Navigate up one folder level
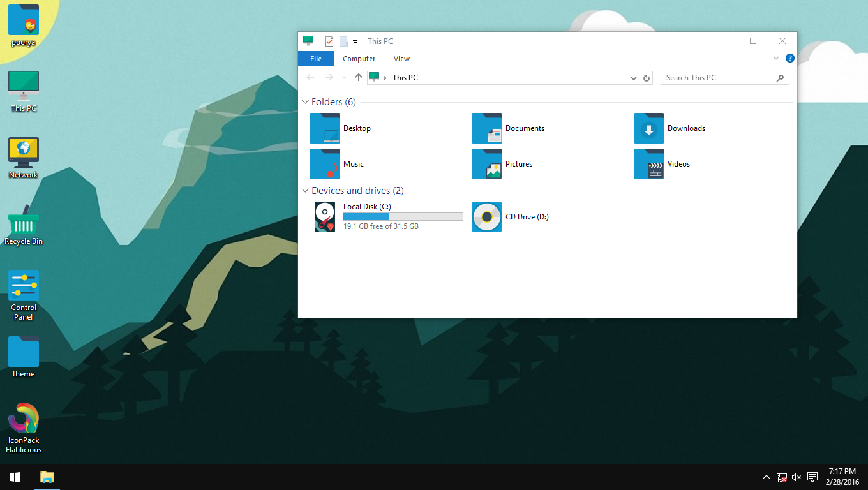Image resolution: width=868 pixels, height=490 pixels. tap(358, 77)
